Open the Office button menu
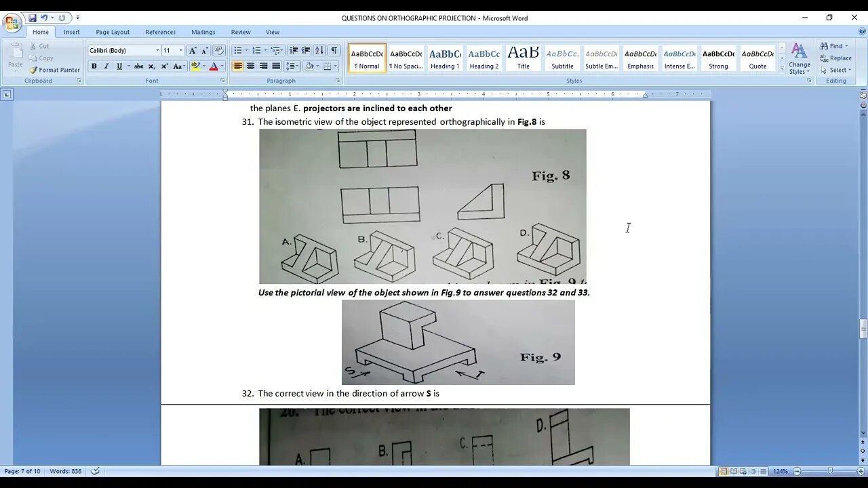The width and height of the screenshot is (868, 488). (x=12, y=24)
